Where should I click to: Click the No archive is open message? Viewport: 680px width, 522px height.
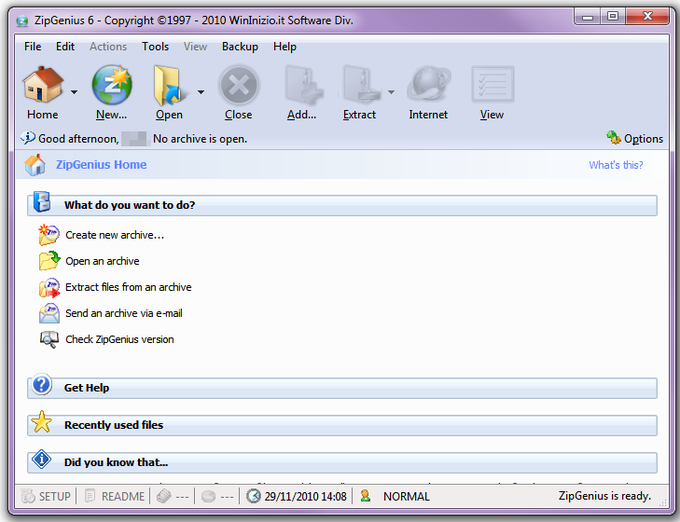[x=200, y=139]
